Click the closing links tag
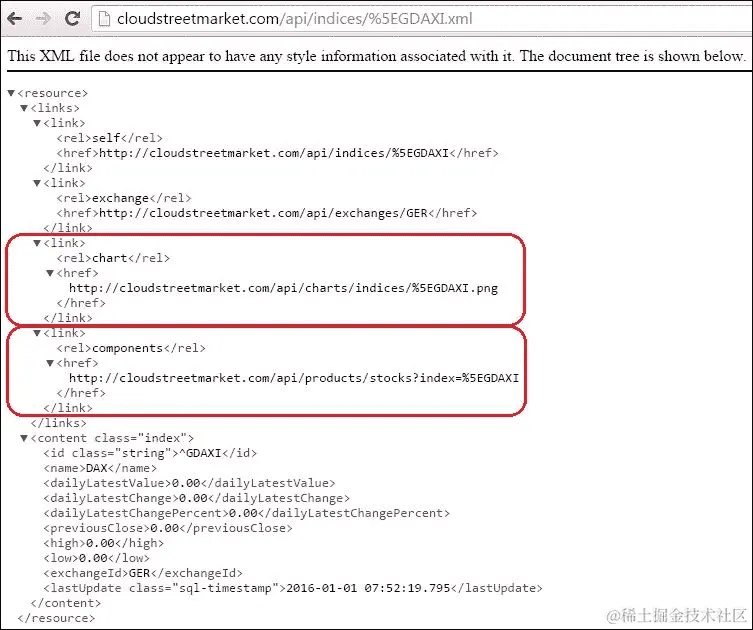This screenshot has width=753, height=630. (59, 423)
